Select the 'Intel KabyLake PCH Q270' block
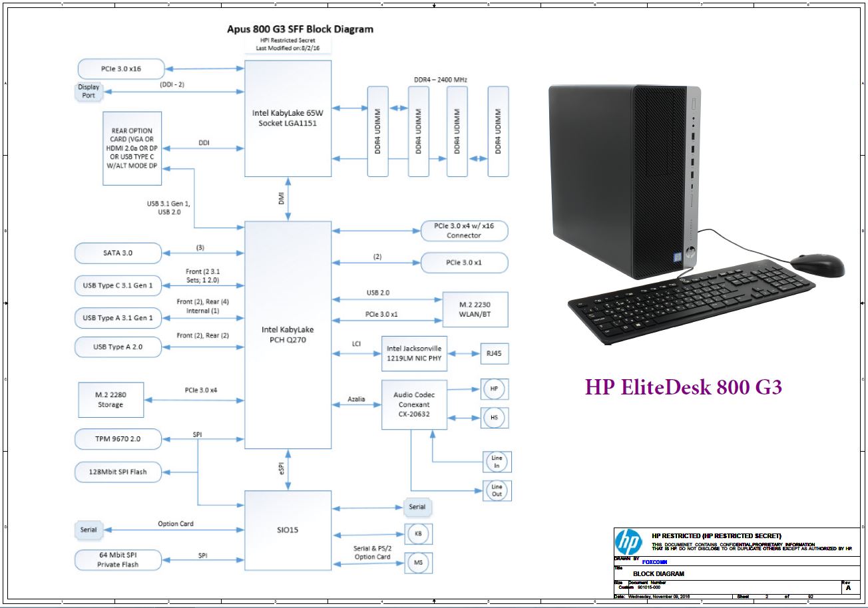Viewport: 868px width, 608px height. [x=288, y=335]
